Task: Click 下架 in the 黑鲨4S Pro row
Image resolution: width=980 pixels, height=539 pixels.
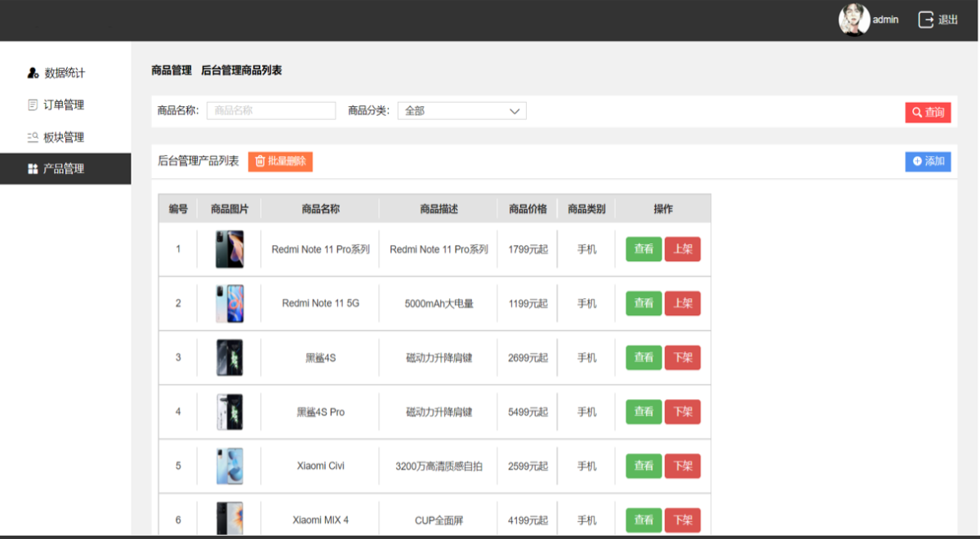Action: point(683,412)
